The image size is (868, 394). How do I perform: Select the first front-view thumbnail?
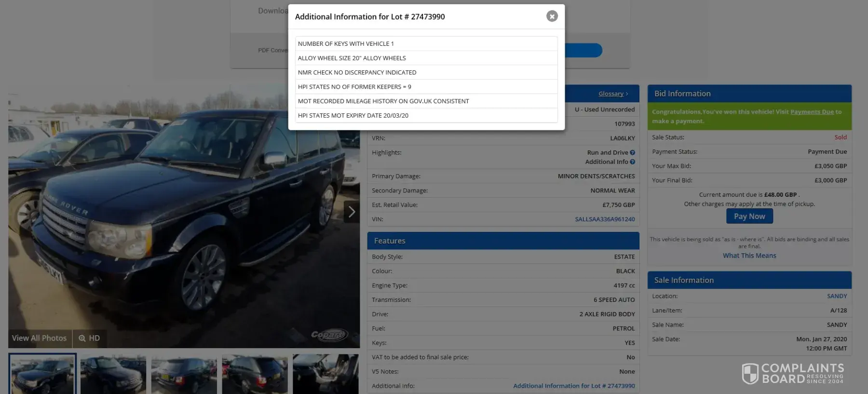point(42,374)
